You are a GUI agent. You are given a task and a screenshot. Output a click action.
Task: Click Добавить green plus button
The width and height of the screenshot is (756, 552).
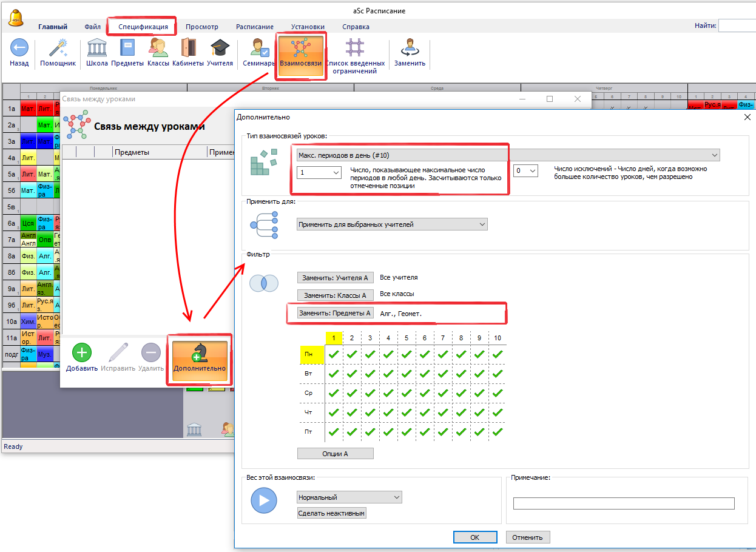click(82, 353)
